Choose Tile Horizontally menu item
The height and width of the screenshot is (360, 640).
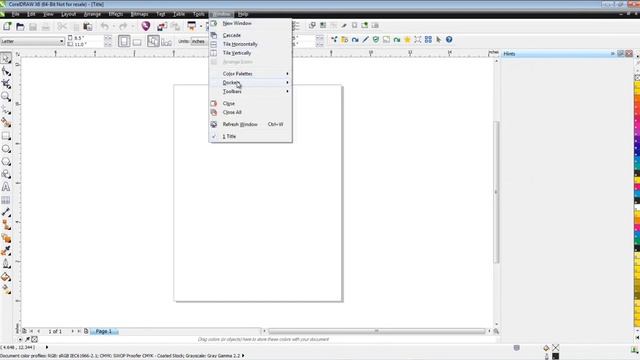click(250, 44)
